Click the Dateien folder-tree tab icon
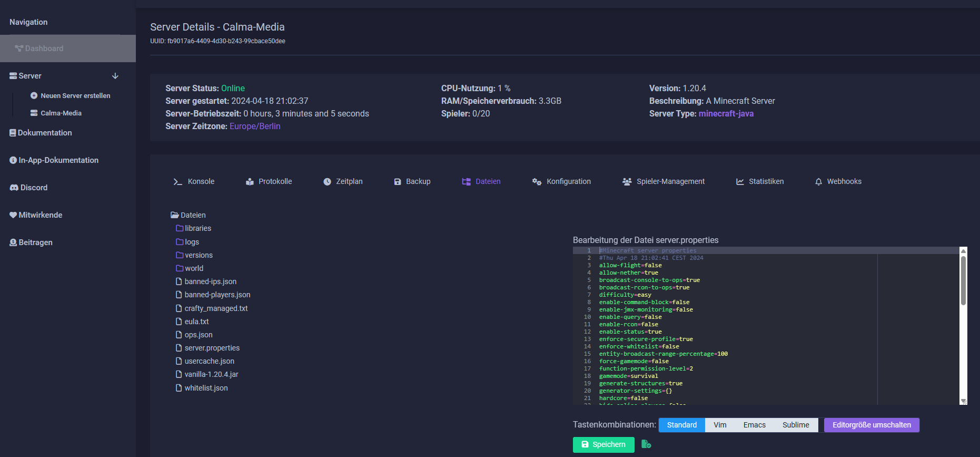 pyautogui.click(x=466, y=181)
